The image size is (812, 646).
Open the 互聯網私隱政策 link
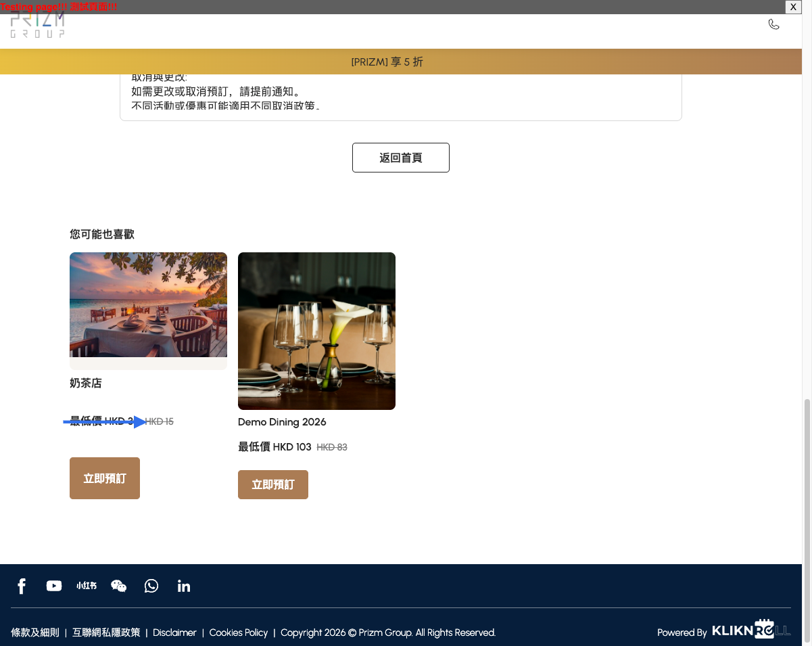[106, 632]
